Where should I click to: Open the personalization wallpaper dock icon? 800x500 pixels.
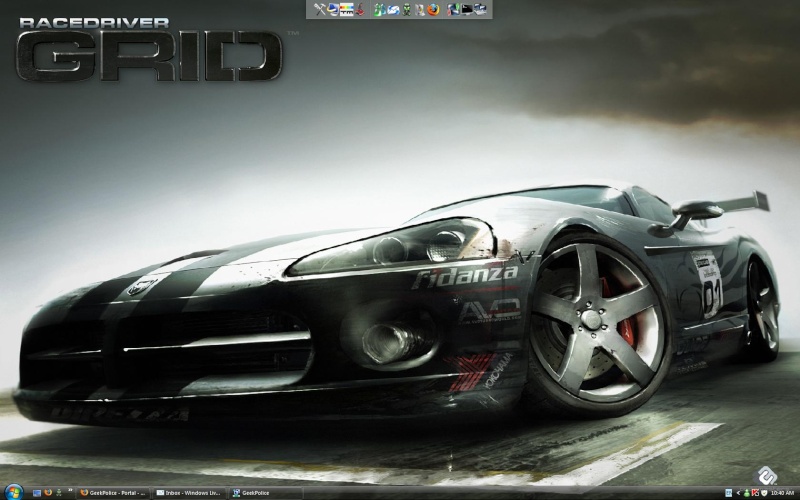tap(454, 9)
